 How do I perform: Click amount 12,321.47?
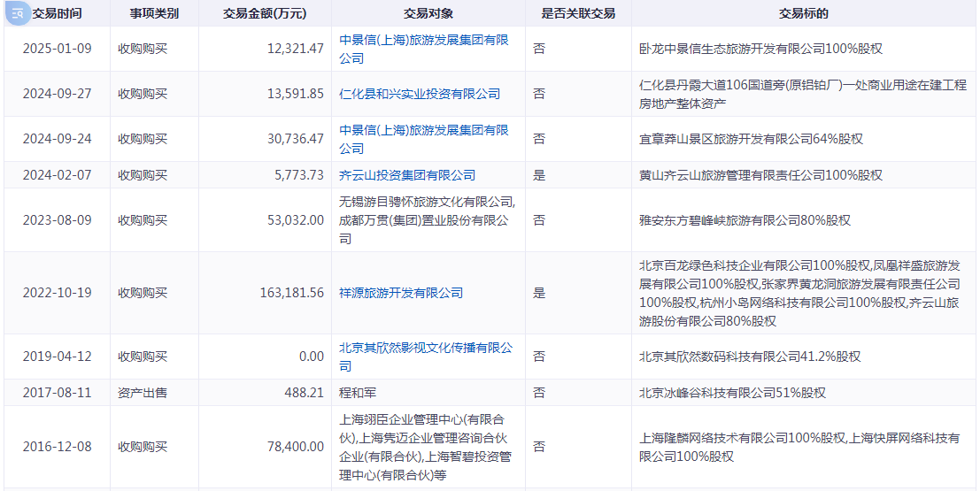click(297, 50)
